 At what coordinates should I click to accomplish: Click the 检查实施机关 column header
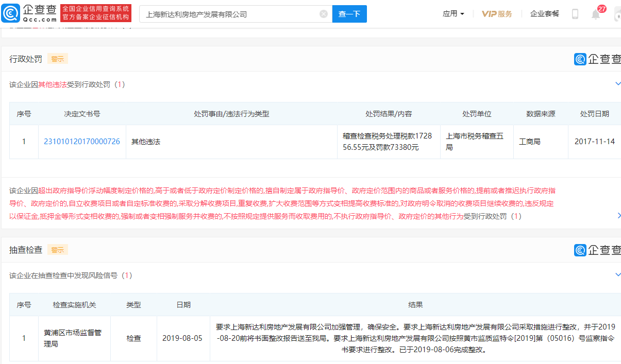[x=75, y=305]
